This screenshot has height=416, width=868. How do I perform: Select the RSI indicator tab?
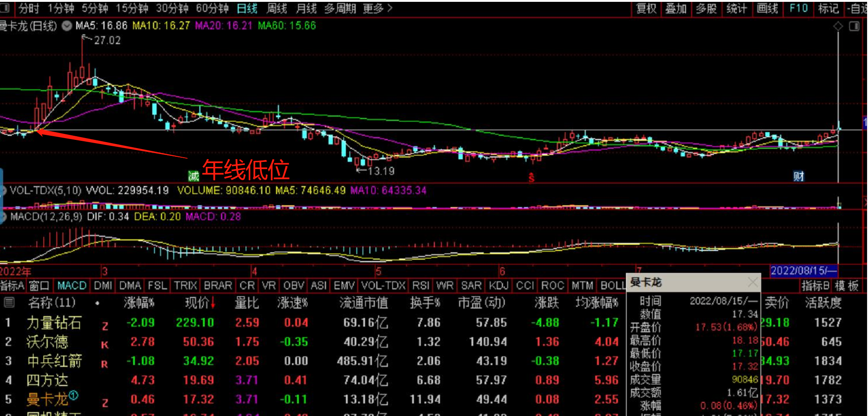[421, 286]
